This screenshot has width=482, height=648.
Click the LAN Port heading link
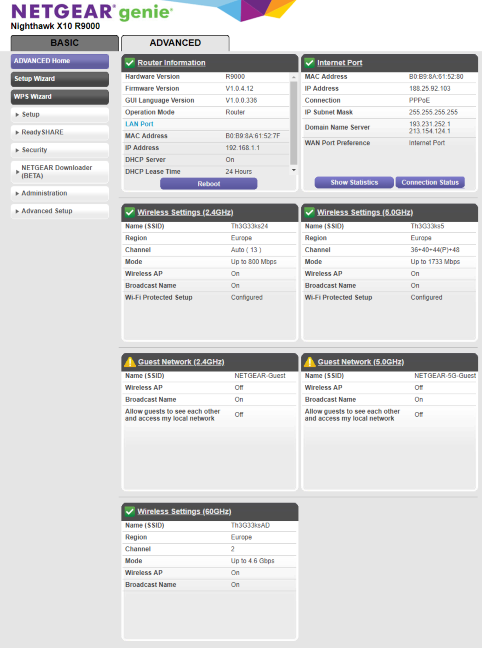[139, 124]
